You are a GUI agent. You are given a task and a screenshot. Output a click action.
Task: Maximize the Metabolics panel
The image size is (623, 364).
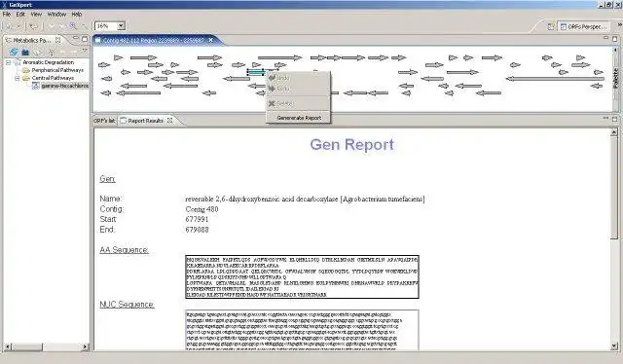85,39
